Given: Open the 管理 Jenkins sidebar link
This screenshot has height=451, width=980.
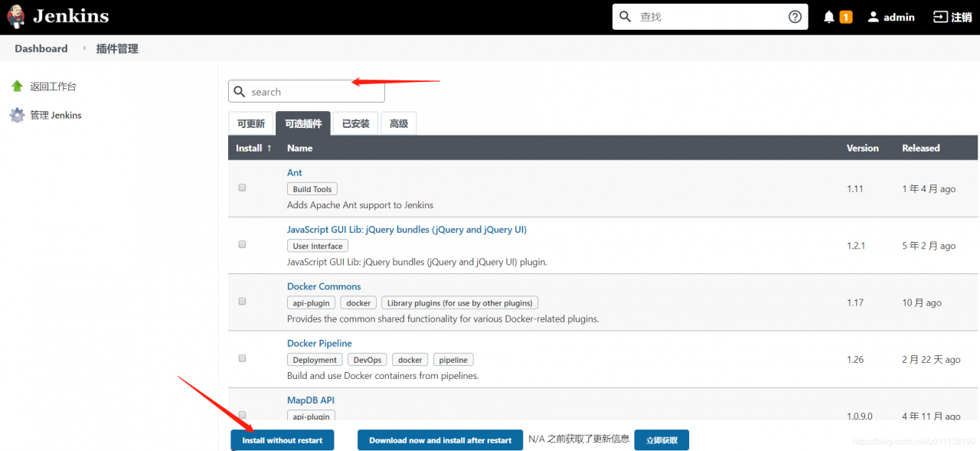Looking at the screenshot, I should coord(56,115).
